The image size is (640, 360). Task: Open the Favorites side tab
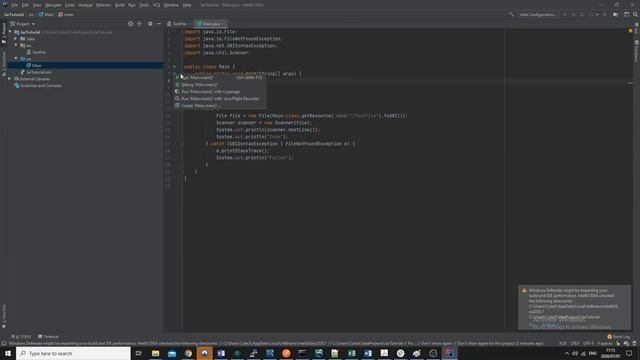[x=4, y=316]
